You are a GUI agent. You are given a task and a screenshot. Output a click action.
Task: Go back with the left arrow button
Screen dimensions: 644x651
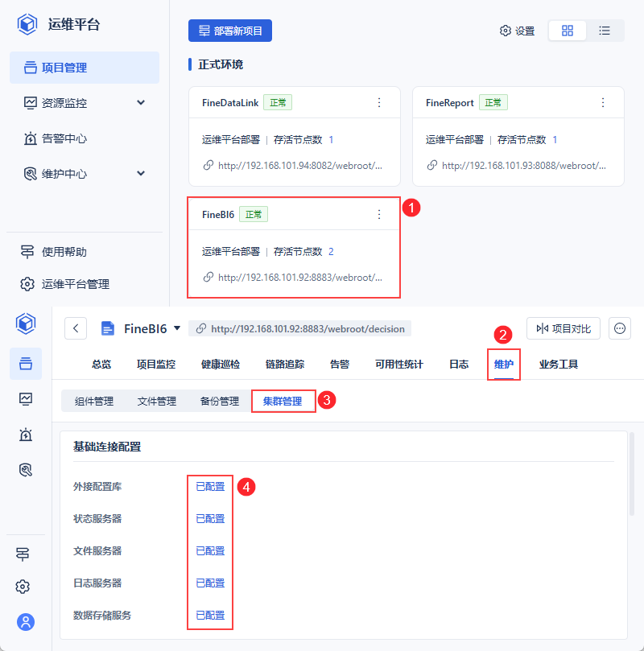(x=76, y=328)
